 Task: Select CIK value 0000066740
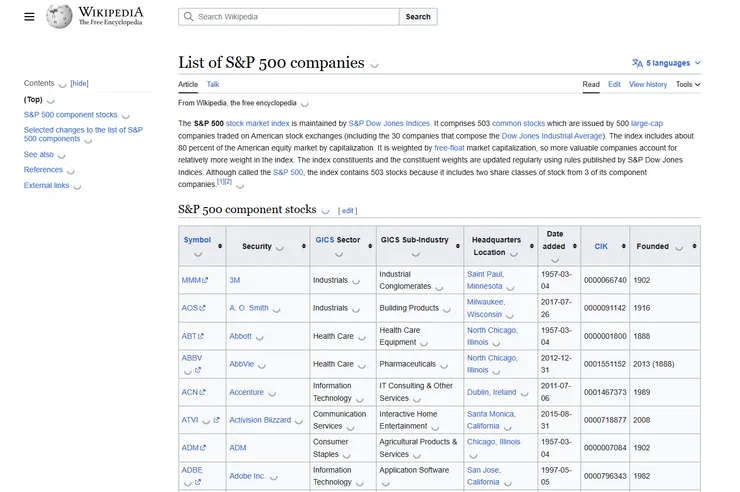click(605, 280)
